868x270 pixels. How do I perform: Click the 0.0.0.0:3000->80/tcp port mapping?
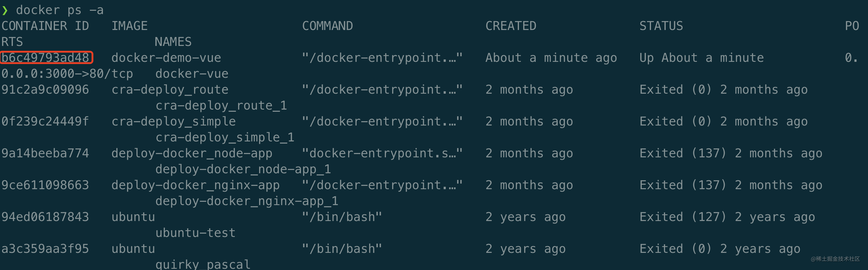click(x=67, y=74)
